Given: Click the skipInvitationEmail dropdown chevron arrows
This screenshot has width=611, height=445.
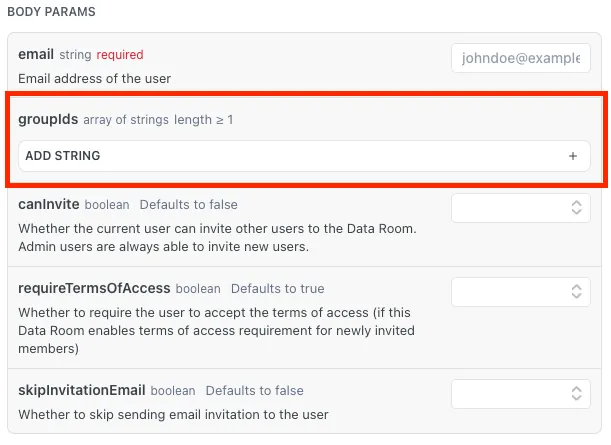Looking at the screenshot, I should pyautogui.click(x=576, y=394).
